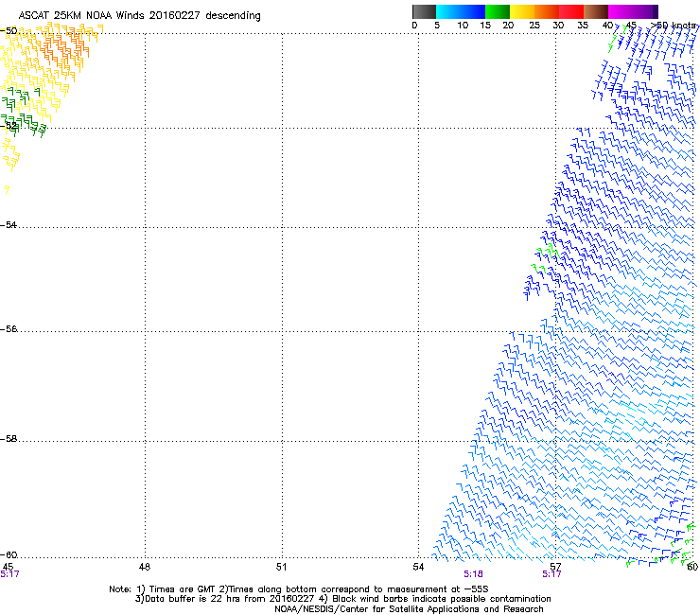Click the NOAA/NESDIS Center for Satellite Applications credit
Viewport: 700px width, 615px height.
(409, 609)
